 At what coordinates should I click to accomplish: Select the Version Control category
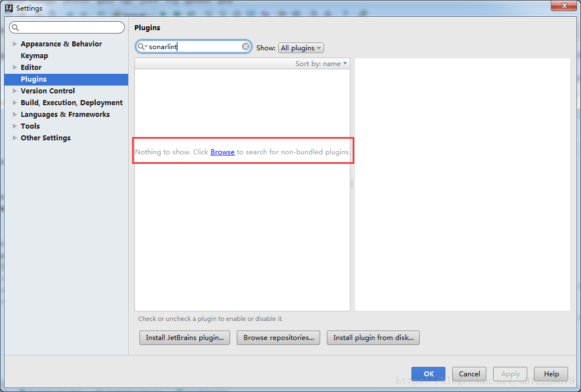(48, 91)
